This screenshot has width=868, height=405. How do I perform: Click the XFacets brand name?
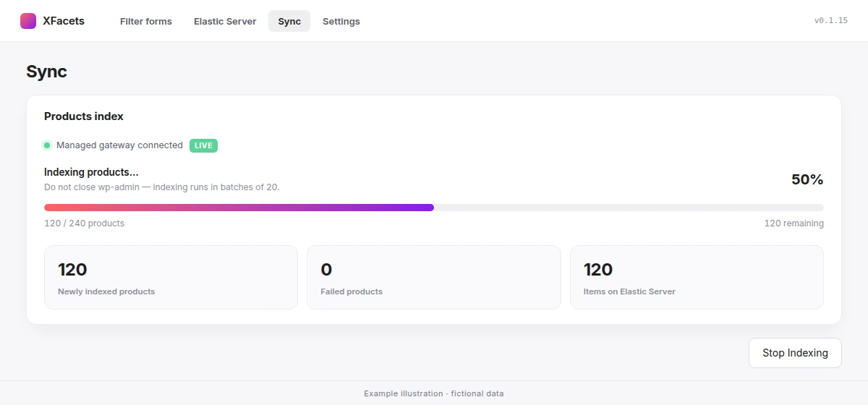tap(64, 21)
